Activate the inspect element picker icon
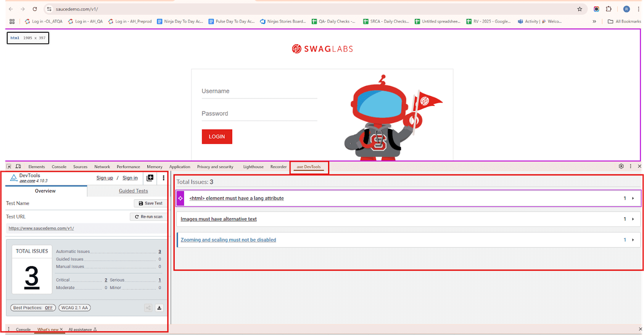This screenshot has width=644, height=335. (x=9, y=167)
